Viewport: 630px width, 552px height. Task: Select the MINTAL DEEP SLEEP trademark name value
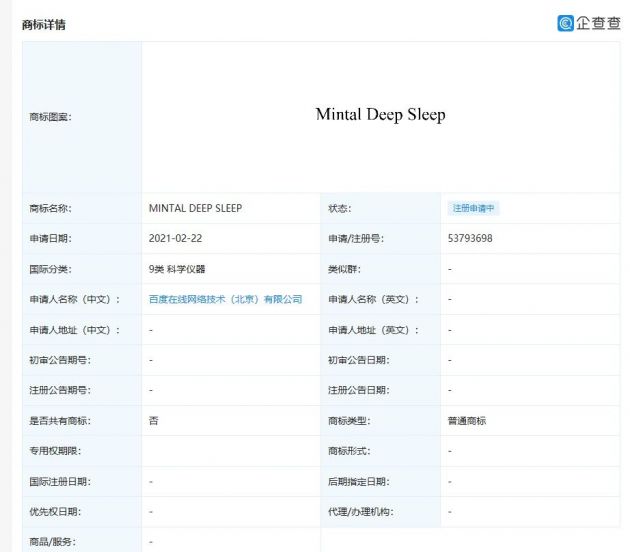[x=195, y=208]
